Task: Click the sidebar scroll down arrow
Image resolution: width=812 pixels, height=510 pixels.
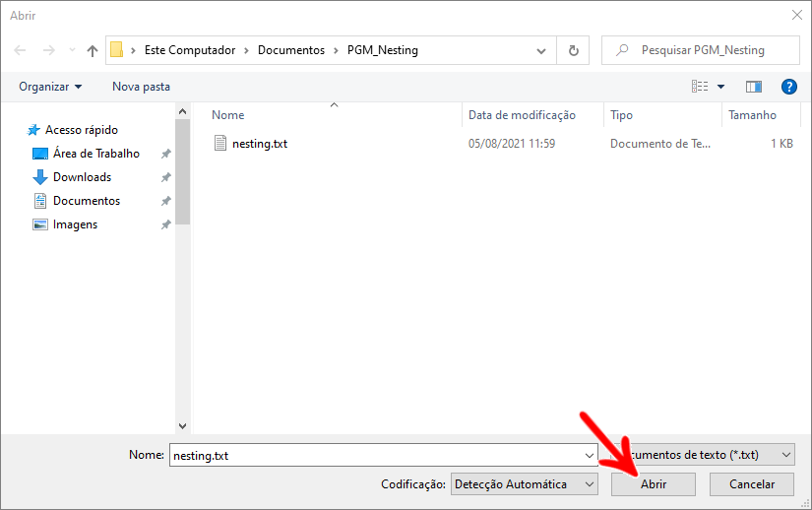Action: tap(182, 425)
